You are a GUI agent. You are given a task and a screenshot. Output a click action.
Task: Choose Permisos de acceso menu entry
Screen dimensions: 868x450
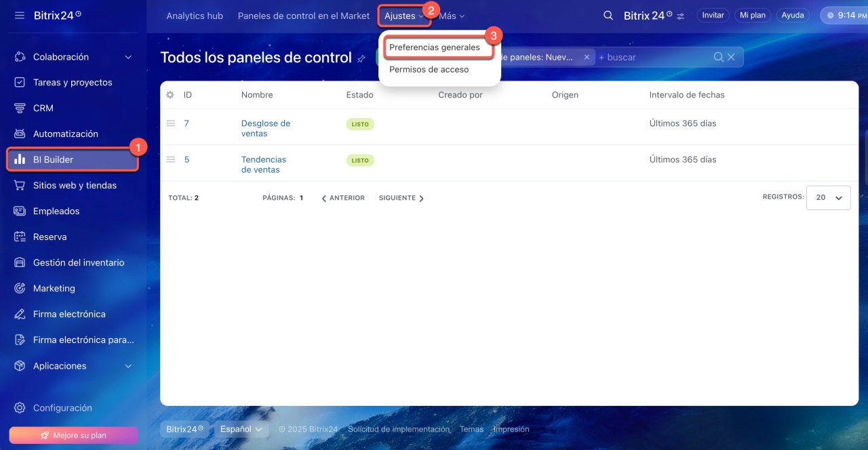point(429,70)
